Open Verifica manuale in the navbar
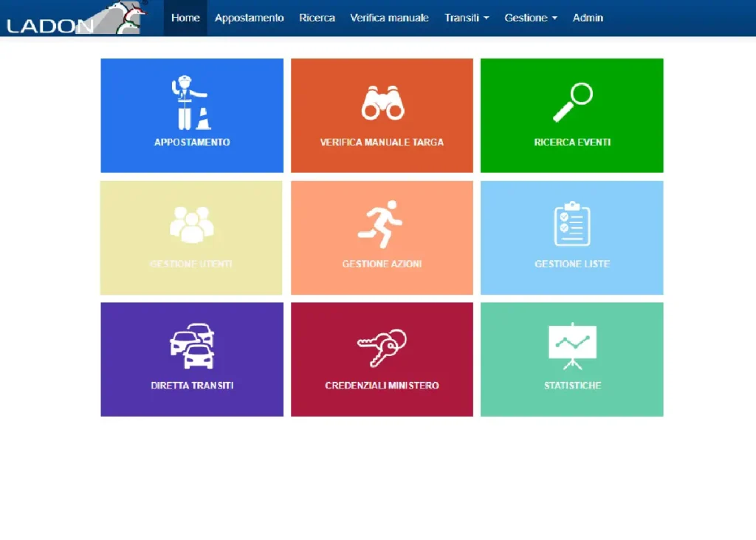The width and height of the screenshot is (756, 540). 389,18
